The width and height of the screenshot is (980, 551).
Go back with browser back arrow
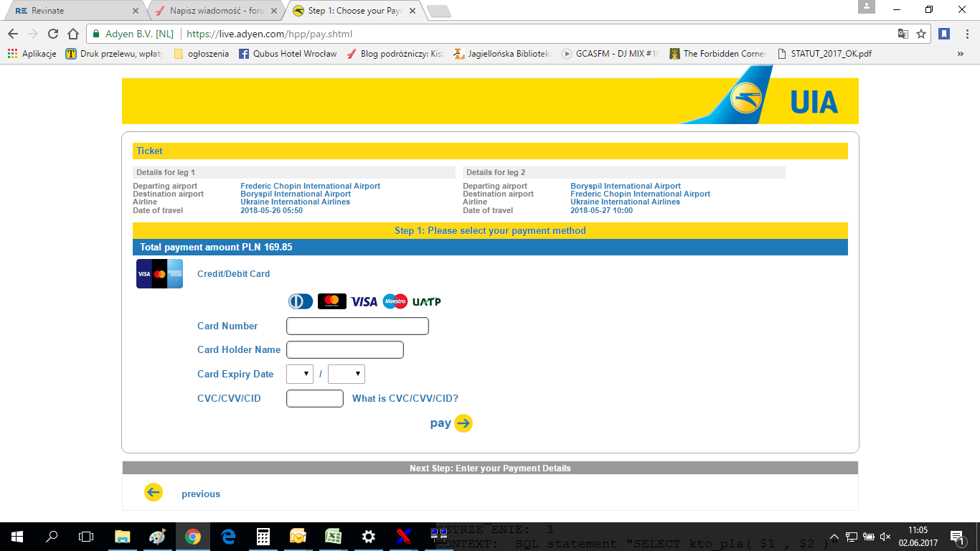click(x=13, y=34)
